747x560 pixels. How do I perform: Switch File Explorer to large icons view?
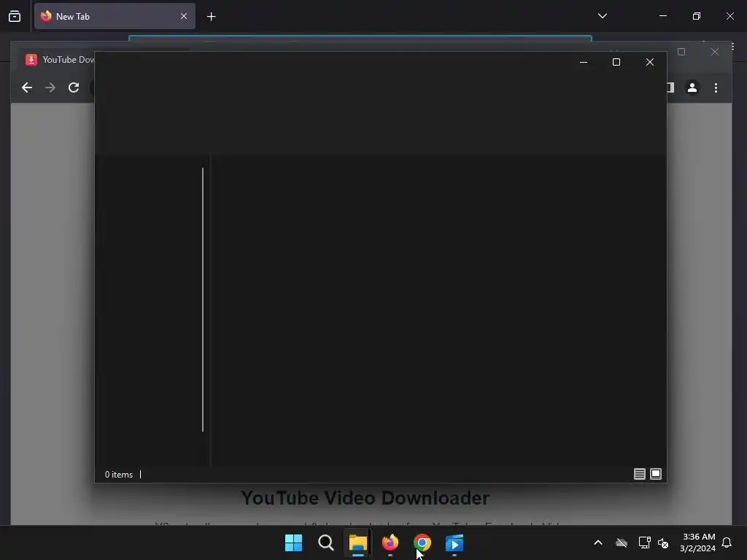click(x=656, y=474)
